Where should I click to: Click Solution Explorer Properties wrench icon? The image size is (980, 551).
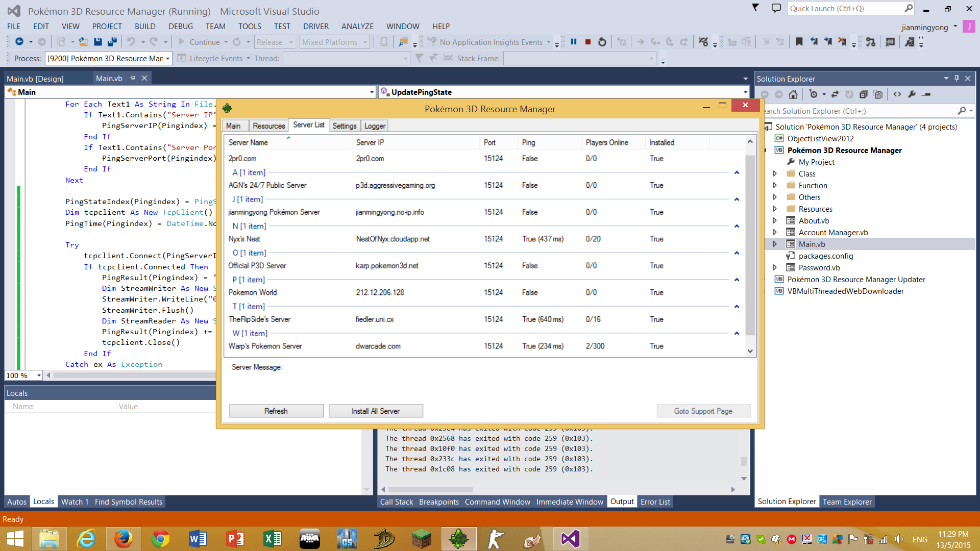tap(912, 94)
